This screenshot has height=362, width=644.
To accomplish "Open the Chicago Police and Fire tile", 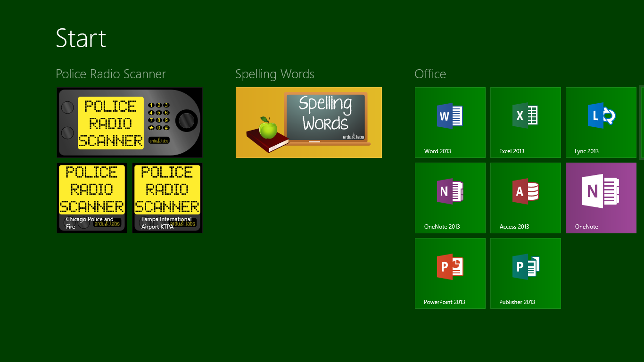I will [92, 197].
